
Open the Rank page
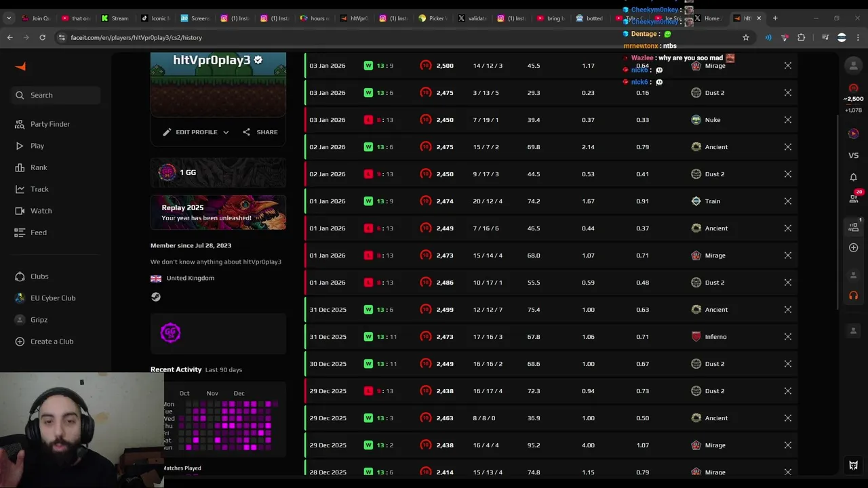31,167
